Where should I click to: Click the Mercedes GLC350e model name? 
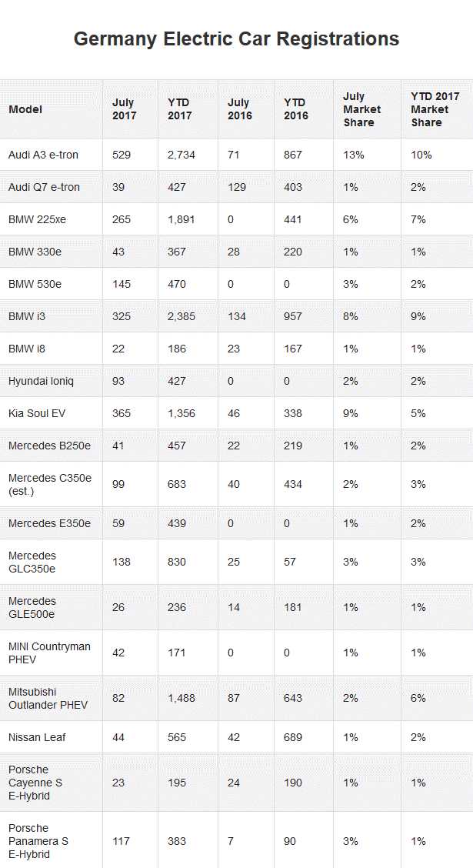32,562
